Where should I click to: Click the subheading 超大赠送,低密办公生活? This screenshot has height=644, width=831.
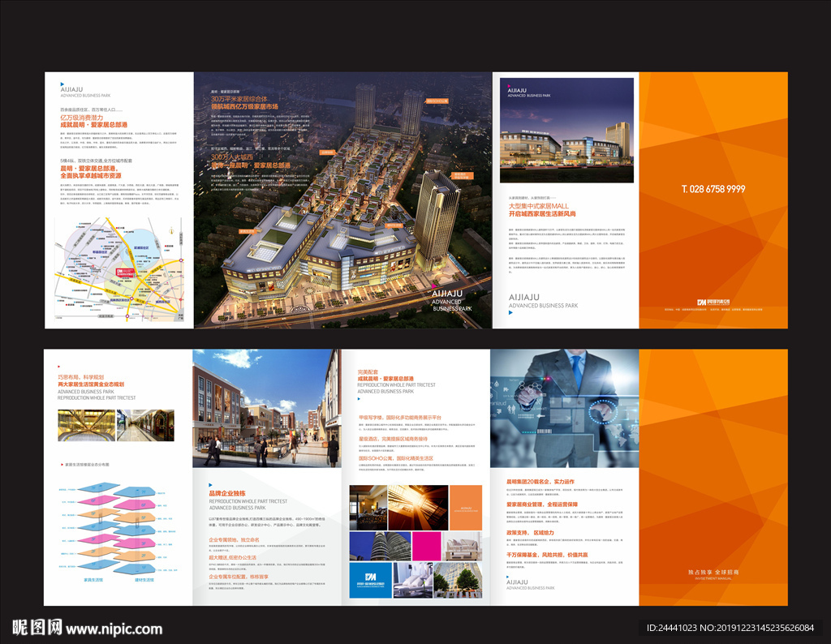(232, 558)
